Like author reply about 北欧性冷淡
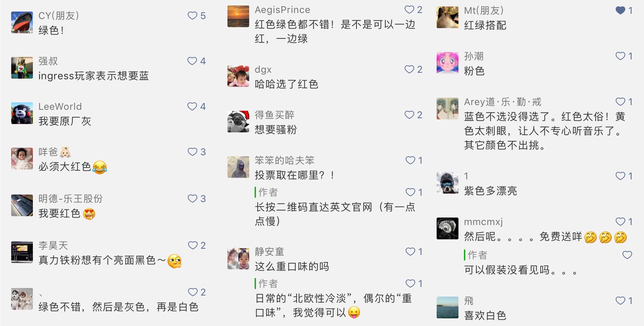Image resolution: width=644 pixels, height=326 pixels. coord(410,284)
